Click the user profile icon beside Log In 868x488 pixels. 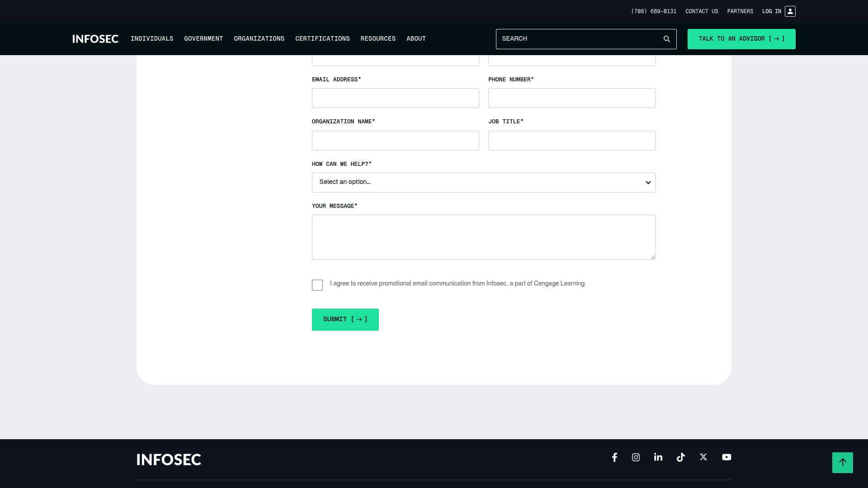[790, 11]
